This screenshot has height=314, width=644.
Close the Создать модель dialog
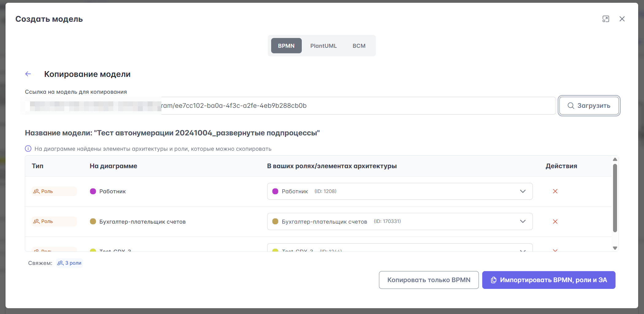click(622, 19)
